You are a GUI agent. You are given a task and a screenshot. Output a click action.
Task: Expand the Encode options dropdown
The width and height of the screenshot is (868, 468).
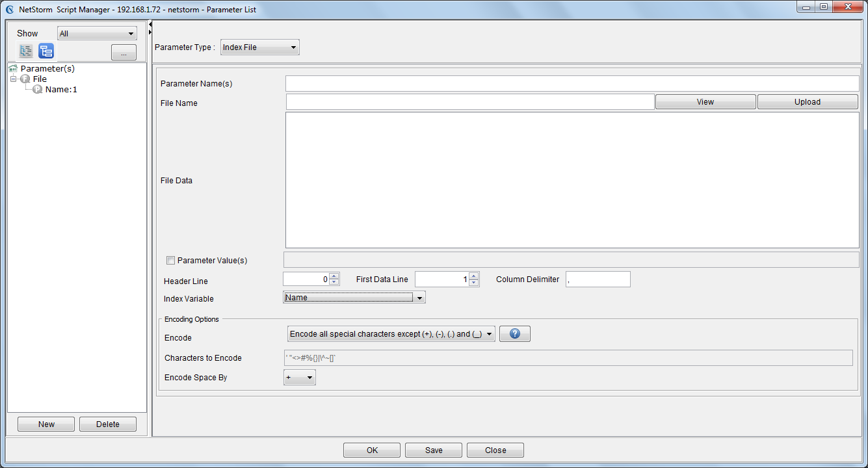[x=391, y=333]
